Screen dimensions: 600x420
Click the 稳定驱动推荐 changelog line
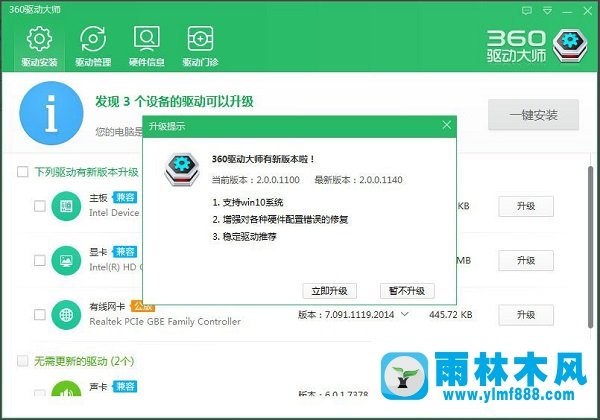(245, 237)
